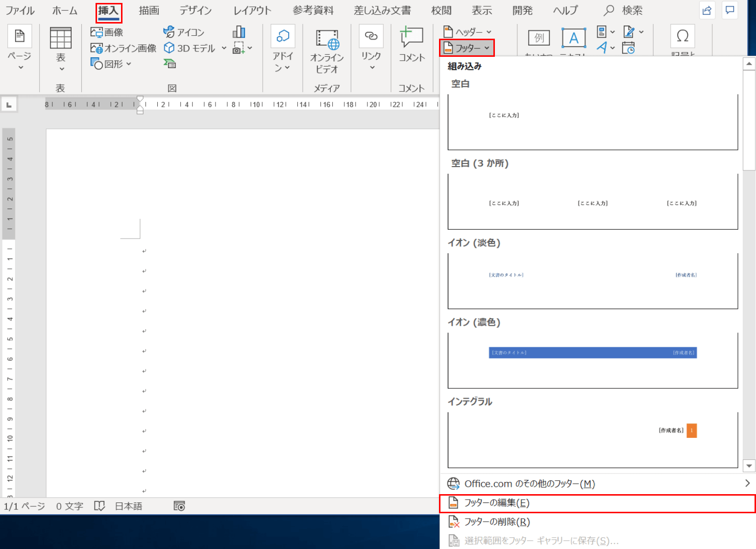Insert a chart from the ribbon
This screenshot has height=549, width=756.
tap(239, 32)
